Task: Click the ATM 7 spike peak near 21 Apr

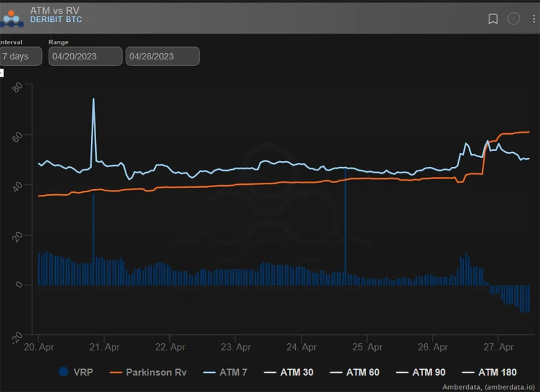Action: pos(94,100)
